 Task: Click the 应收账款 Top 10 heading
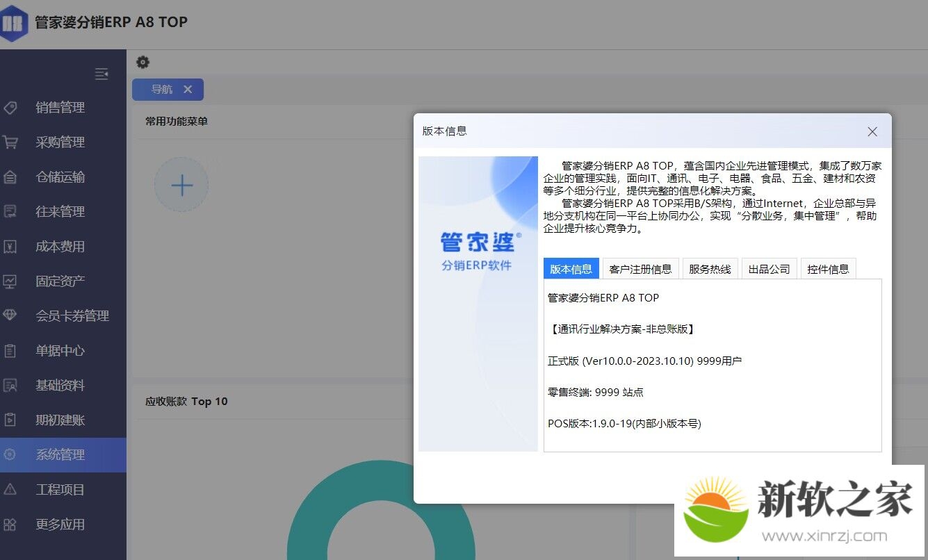(186, 402)
